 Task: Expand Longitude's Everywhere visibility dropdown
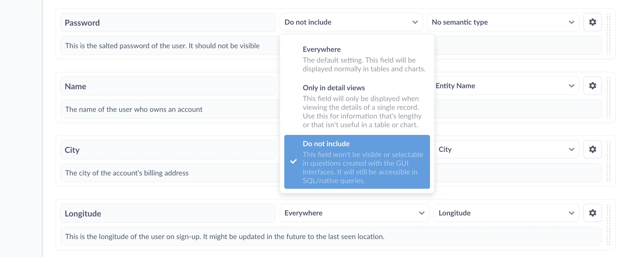pos(354,213)
